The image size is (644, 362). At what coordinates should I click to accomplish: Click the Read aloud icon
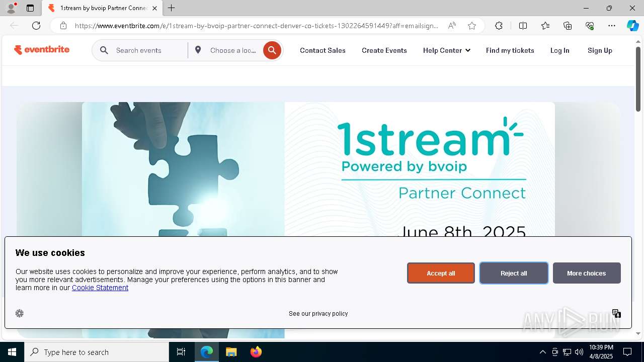452,26
